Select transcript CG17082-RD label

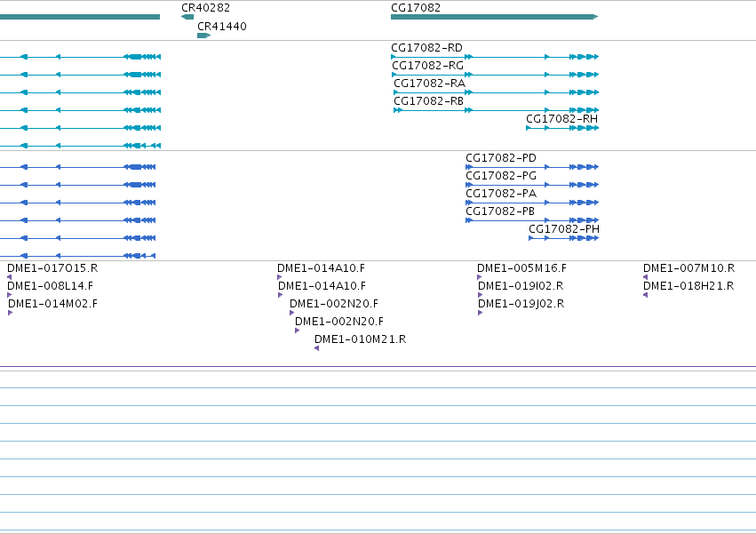(426, 48)
